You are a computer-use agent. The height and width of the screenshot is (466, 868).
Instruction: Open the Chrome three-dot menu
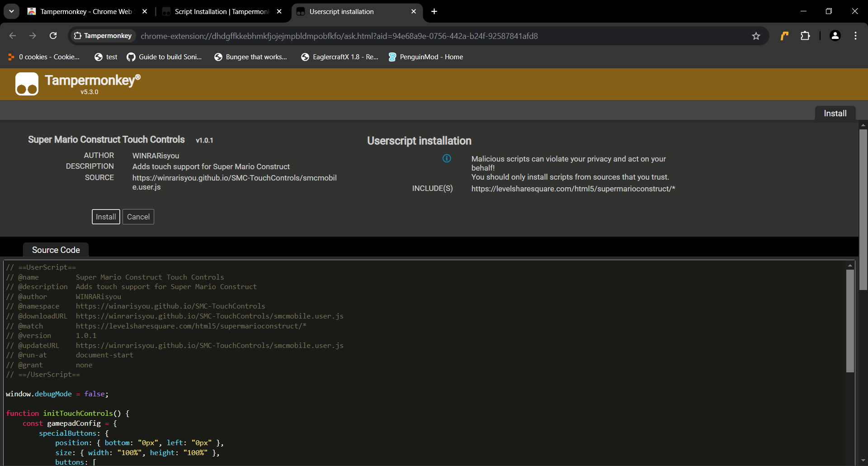856,36
